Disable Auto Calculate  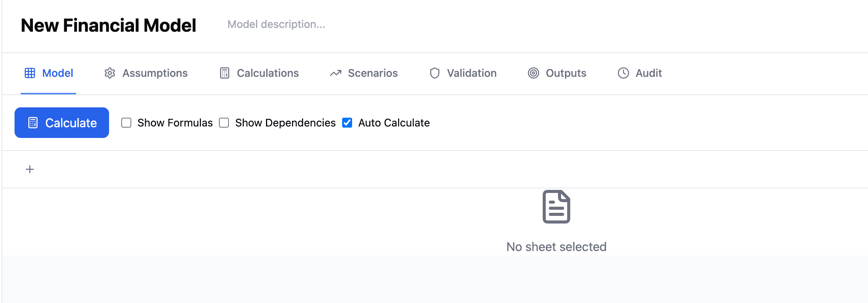click(x=347, y=123)
